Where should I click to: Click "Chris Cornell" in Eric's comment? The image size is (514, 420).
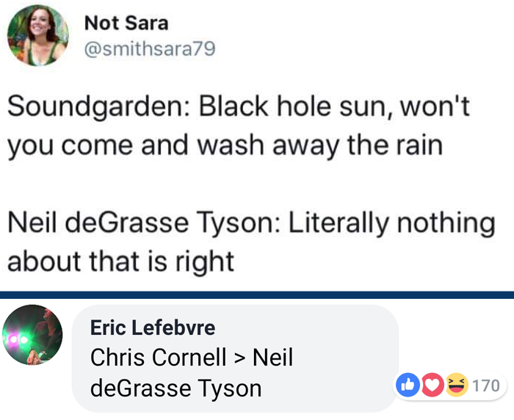(158, 358)
